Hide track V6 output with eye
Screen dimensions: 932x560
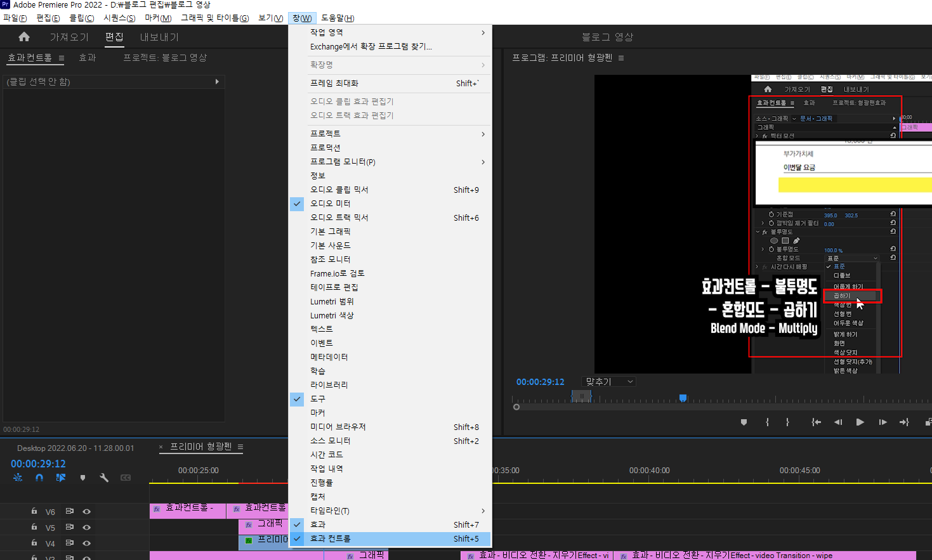(87, 511)
